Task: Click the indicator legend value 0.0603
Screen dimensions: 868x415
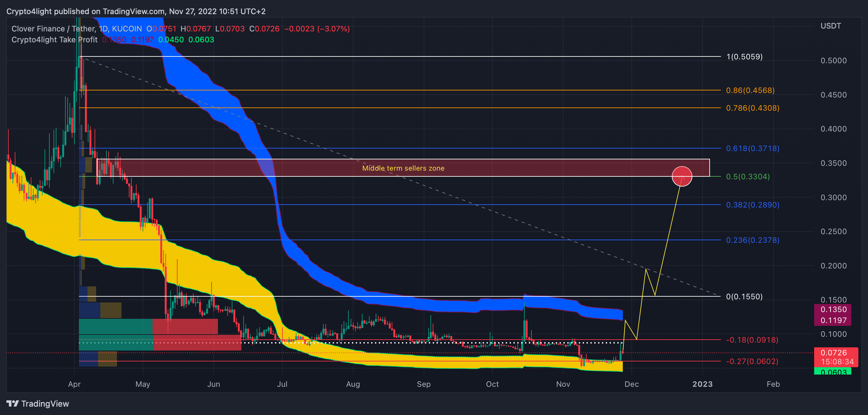Action: [201, 39]
